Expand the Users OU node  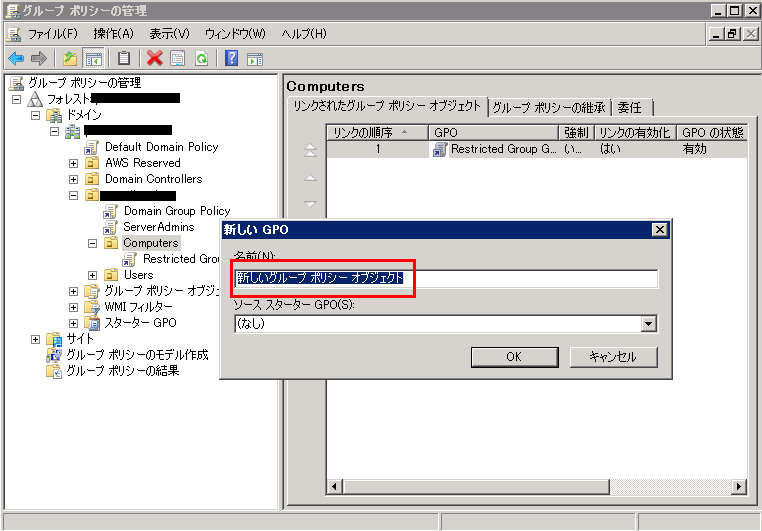pyautogui.click(x=92, y=275)
